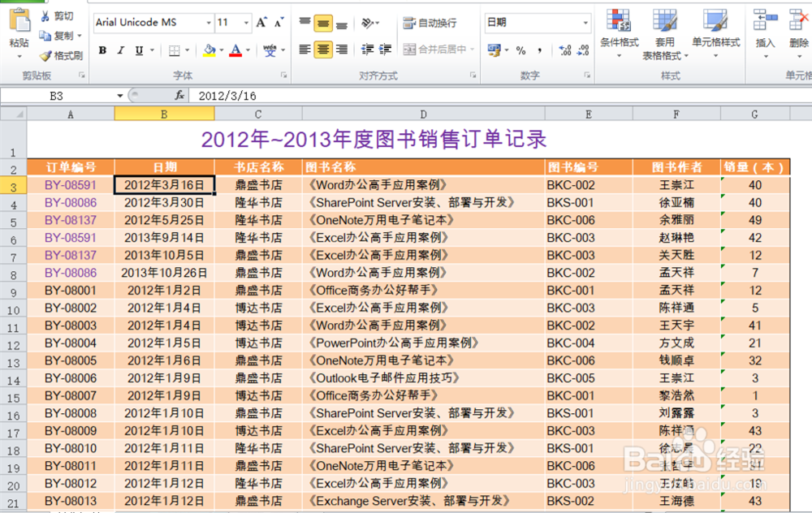The image size is (812, 513).
Task: Click the Cut scissors icon
Action: point(45,16)
